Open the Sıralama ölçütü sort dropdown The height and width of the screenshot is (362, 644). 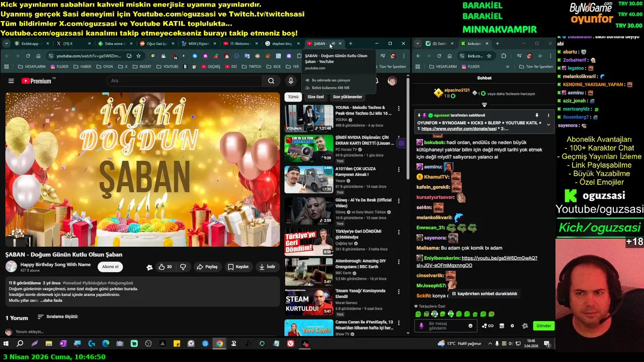[x=58, y=317]
